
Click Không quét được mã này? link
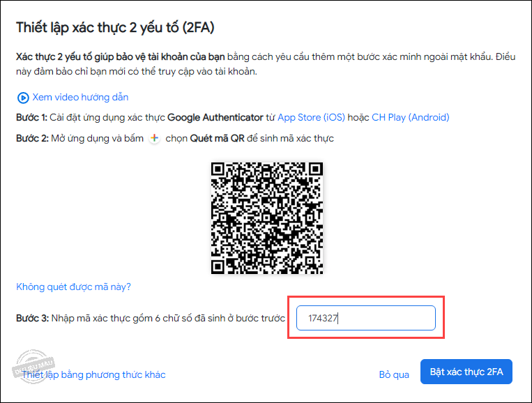coord(73,287)
